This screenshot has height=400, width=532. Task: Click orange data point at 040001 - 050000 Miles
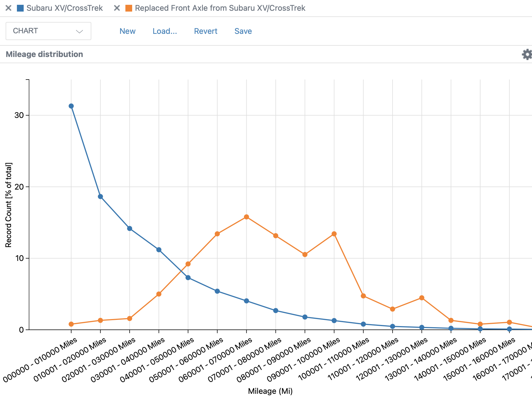pyautogui.click(x=188, y=264)
